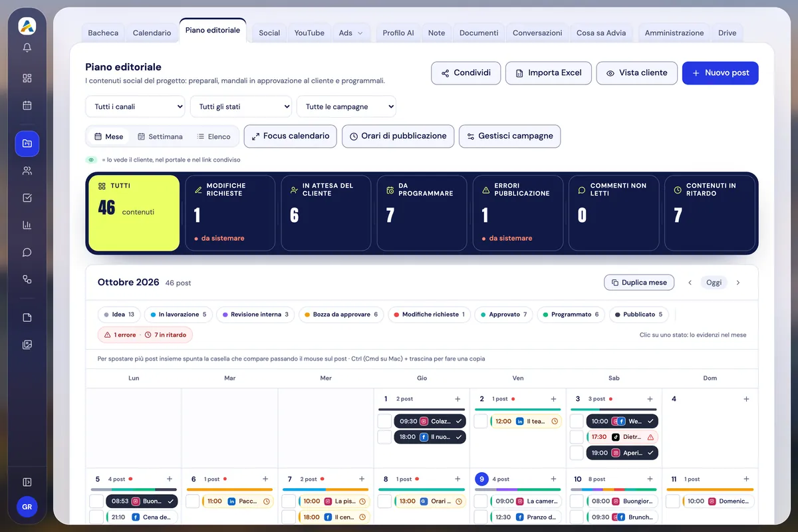Image resolution: width=798 pixels, height=532 pixels.
Task: Click the Nuovo post button
Action: tap(720, 73)
